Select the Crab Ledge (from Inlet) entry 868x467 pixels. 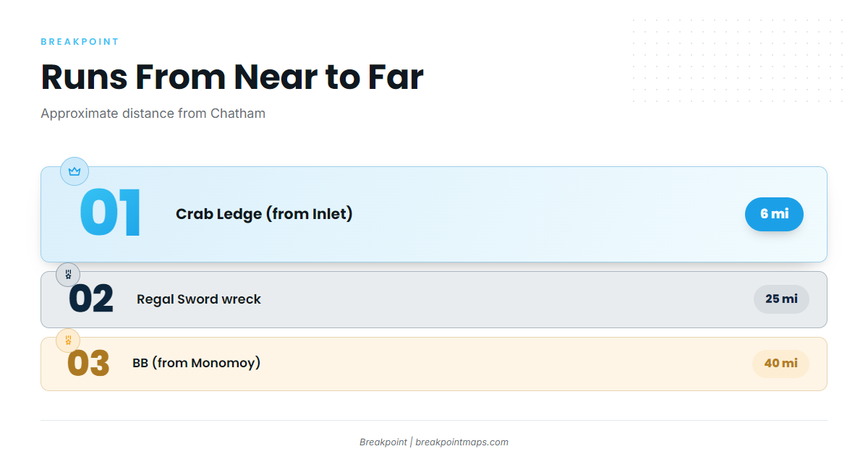click(x=264, y=214)
